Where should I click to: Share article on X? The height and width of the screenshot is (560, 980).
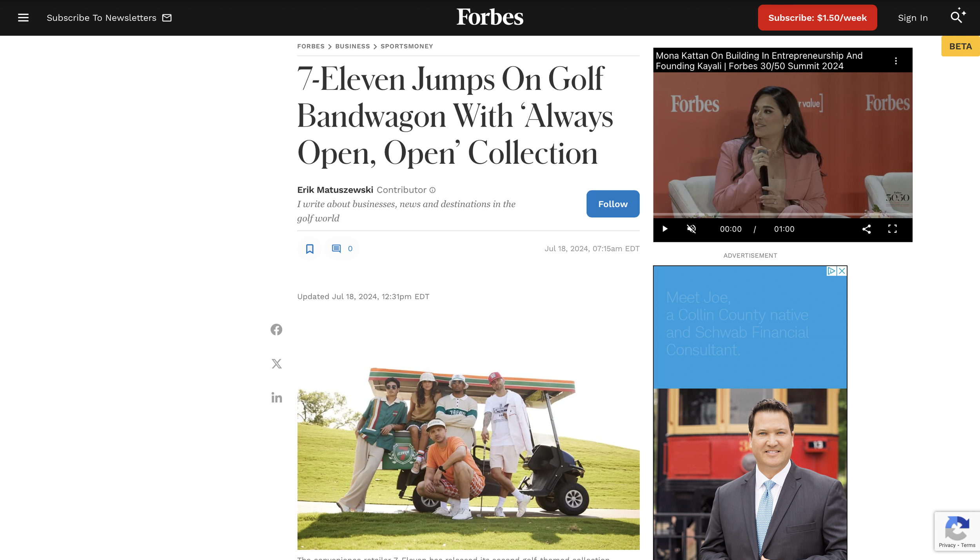point(276,364)
